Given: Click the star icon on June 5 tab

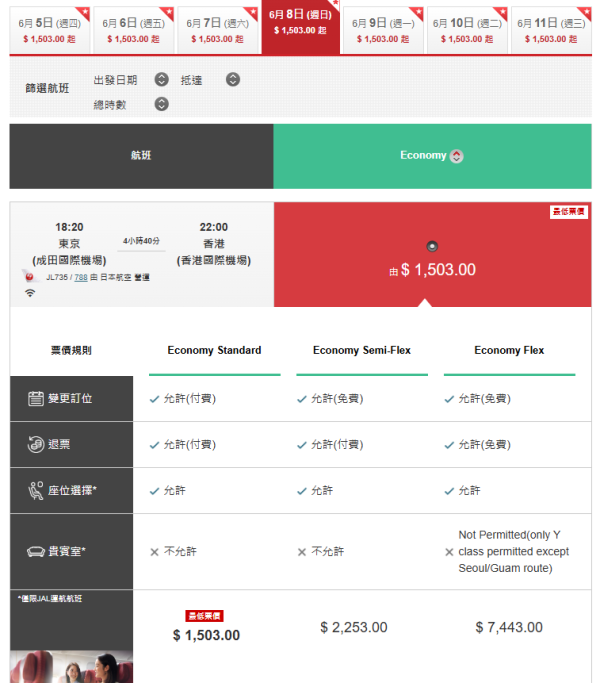Looking at the screenshot, I should pyautogui.click(x=85, y=11).
